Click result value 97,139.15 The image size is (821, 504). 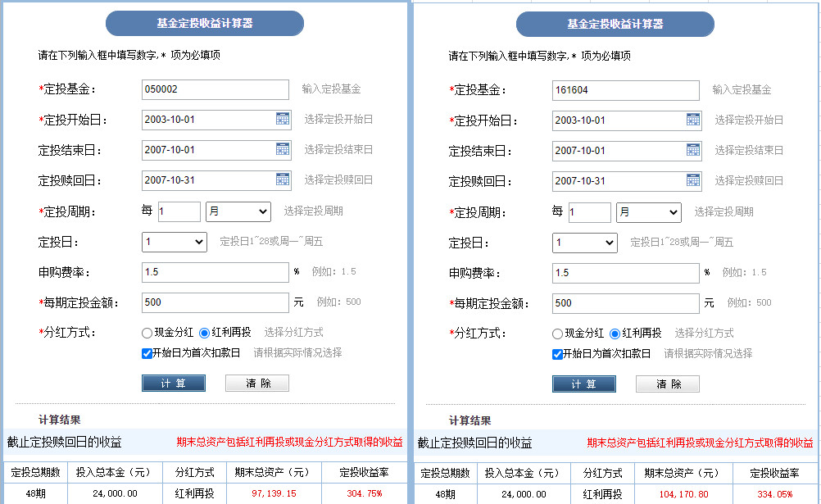[x=274, y=493]
